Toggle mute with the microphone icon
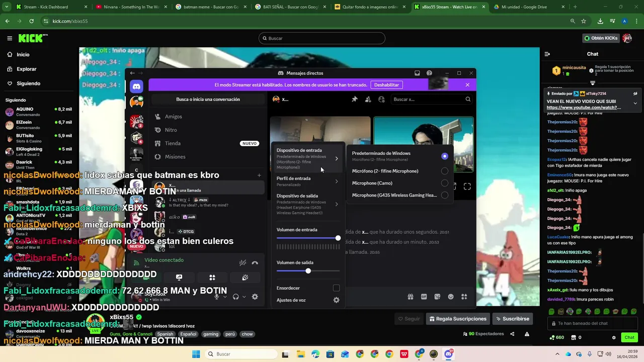This screenshot has height=362, width=644. (x=217, y=297)
